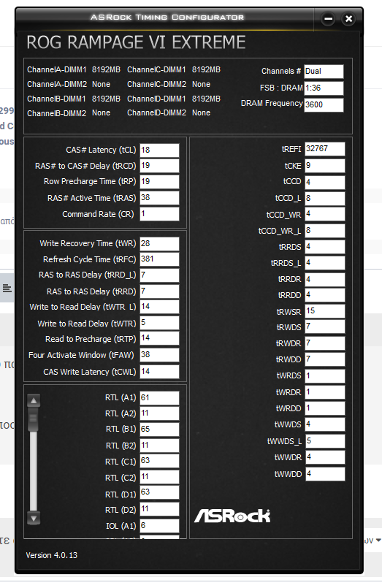Viewport: 382px width, 588px height.
Task: Select the RTL (C1) value field
Action: pyautogui.click(x=159, y=461)
